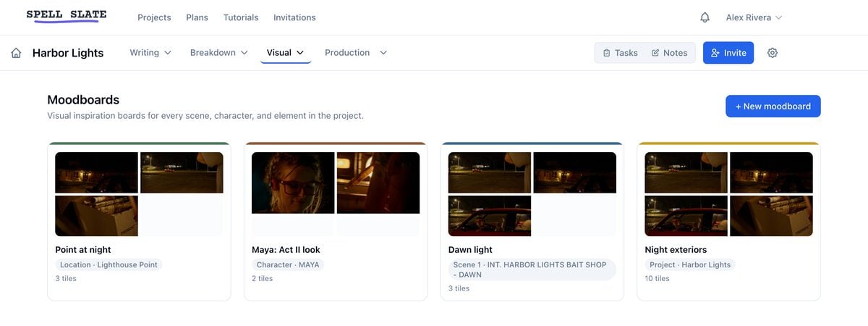The image size is (868, 326).
Task: Go to Projects in top navigation
Action: tap(154, 17)
